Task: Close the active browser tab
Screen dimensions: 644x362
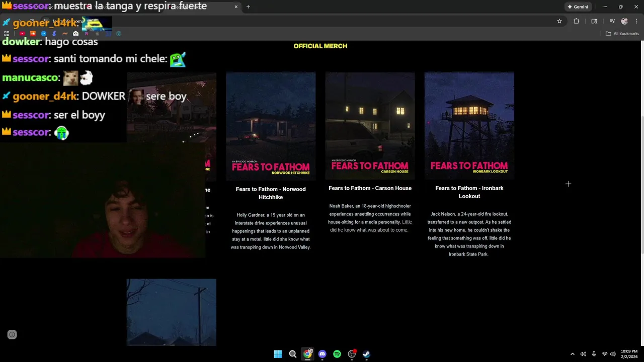Action: pyautogui.click(x=236, y=7)
